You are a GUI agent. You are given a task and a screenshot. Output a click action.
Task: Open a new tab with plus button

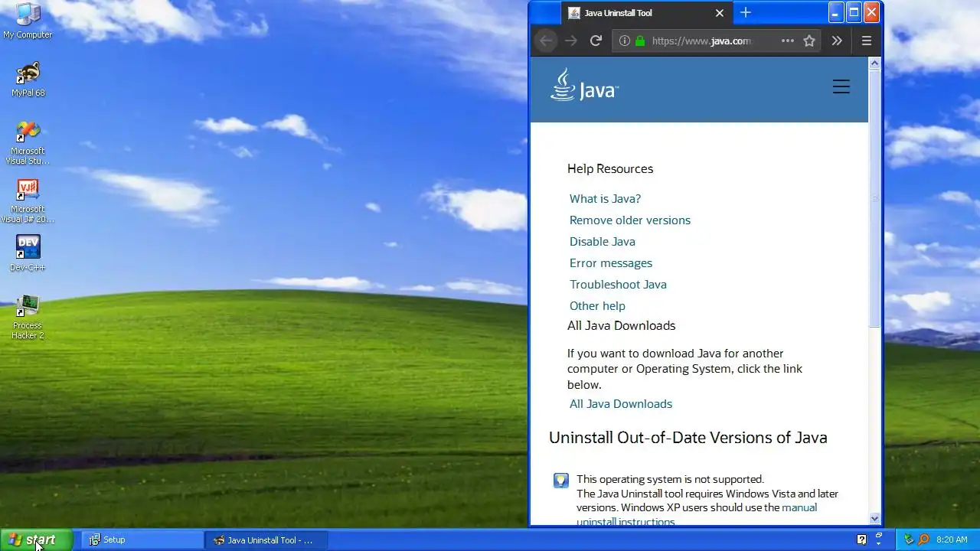[746, 12]
